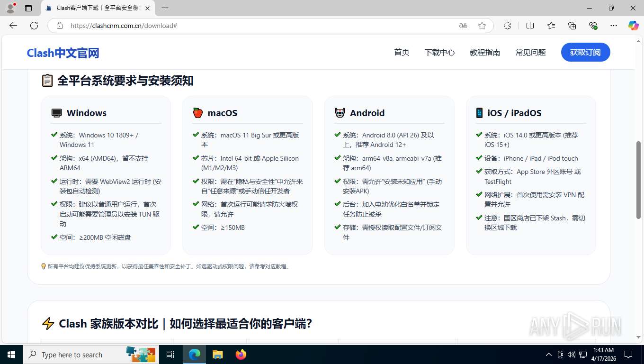Screen dimensions: 644x364
Task: Click text 芯片：Intel 64-bit 或 Apple Silicon
Action: point(250,158)
